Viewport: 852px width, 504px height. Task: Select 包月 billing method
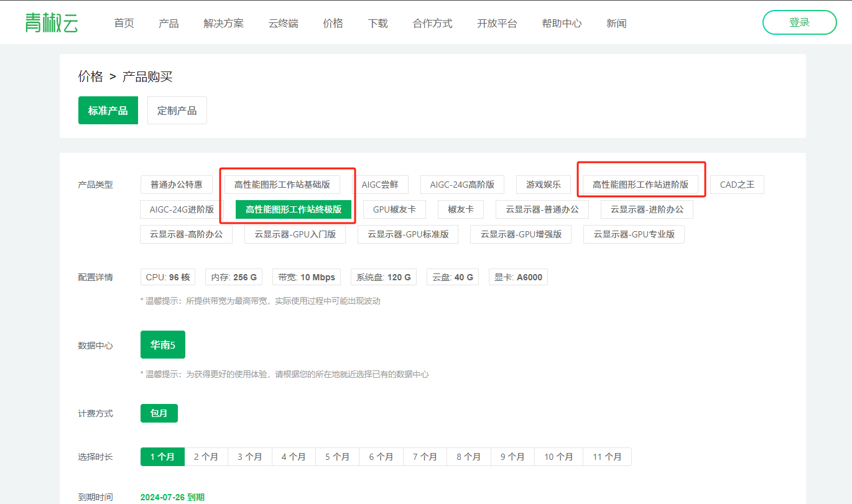(159, 413)
